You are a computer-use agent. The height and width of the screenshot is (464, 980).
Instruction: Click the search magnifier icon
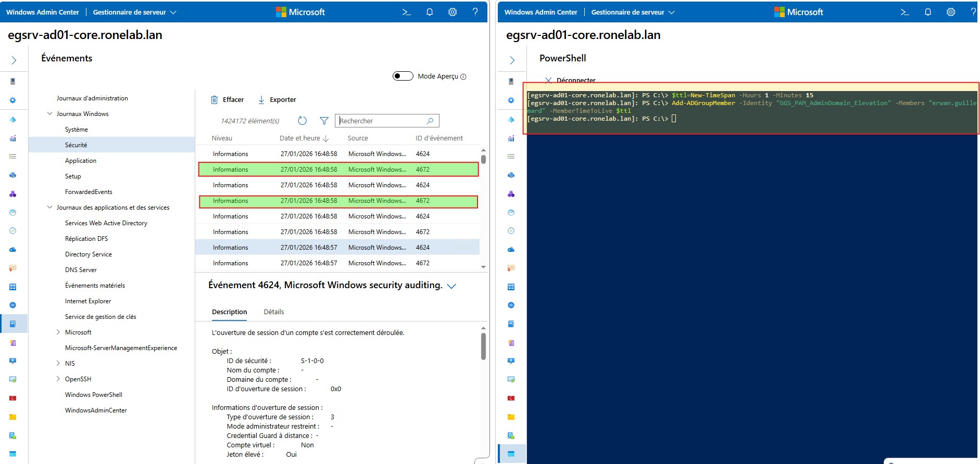[x=430, y=121]
